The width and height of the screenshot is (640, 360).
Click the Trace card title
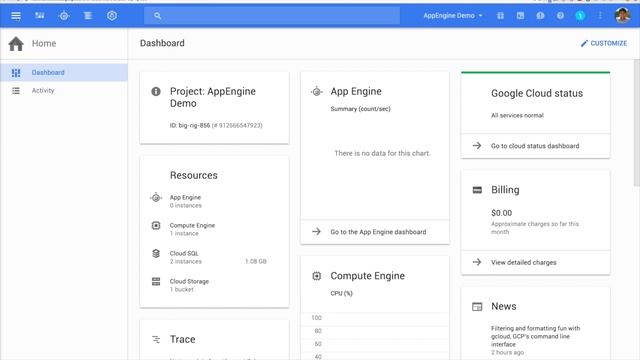tap(182, 339)
